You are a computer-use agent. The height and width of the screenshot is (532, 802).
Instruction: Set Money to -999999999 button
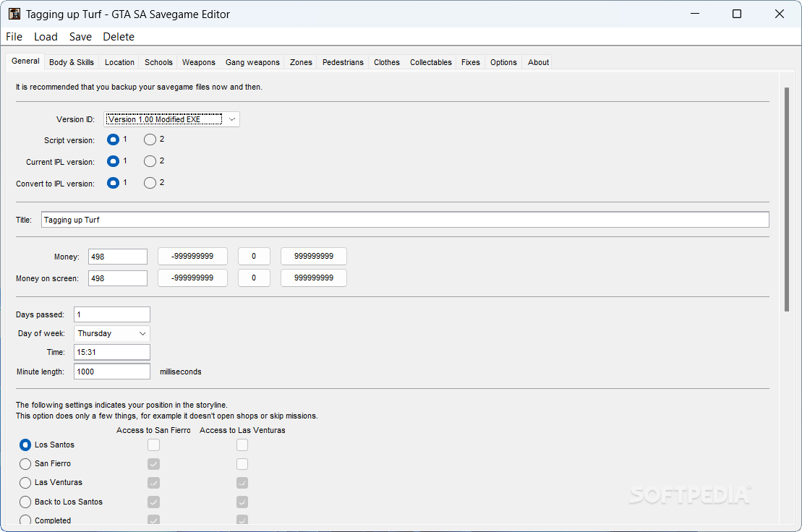coord(192,256)
